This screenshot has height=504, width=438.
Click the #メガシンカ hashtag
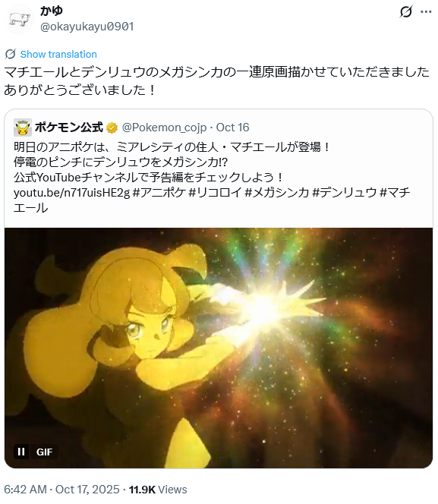[x=276, y=193]
